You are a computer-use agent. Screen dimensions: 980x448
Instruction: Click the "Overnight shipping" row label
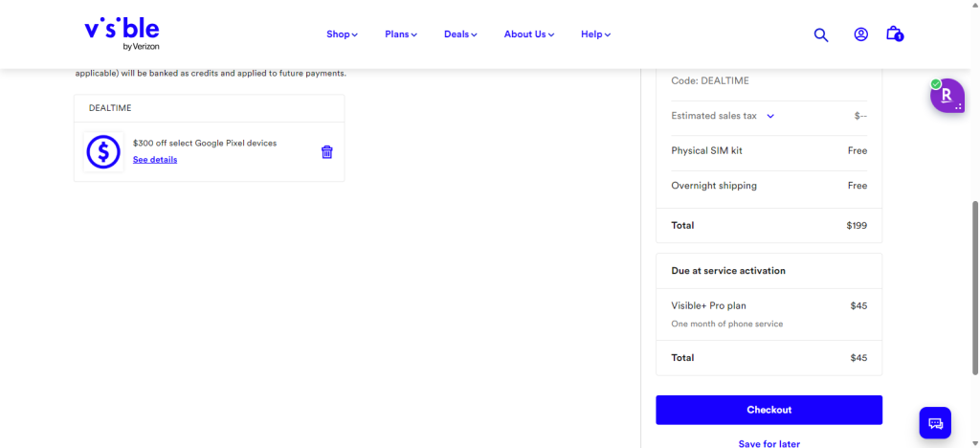coord(714,186)
